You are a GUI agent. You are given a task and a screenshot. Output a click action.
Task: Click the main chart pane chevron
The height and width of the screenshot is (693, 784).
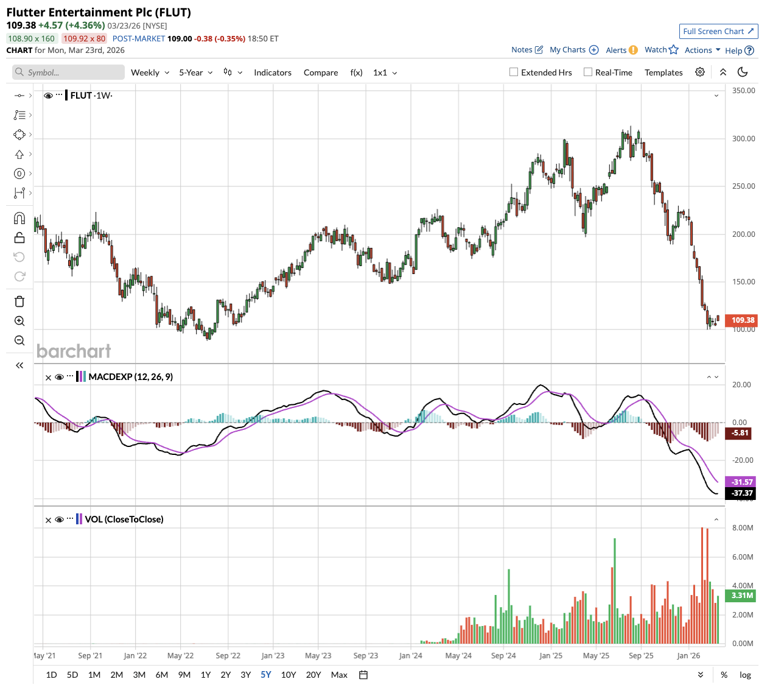click(x=716, y=96)
